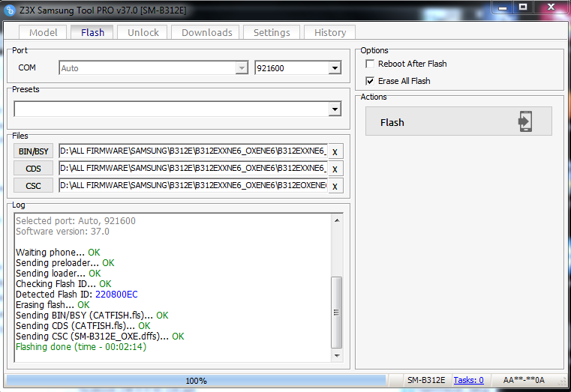The width and height of the screenshot is (571, 392).
Task: Click the CSC file browse button
Action: click(34, 185)
